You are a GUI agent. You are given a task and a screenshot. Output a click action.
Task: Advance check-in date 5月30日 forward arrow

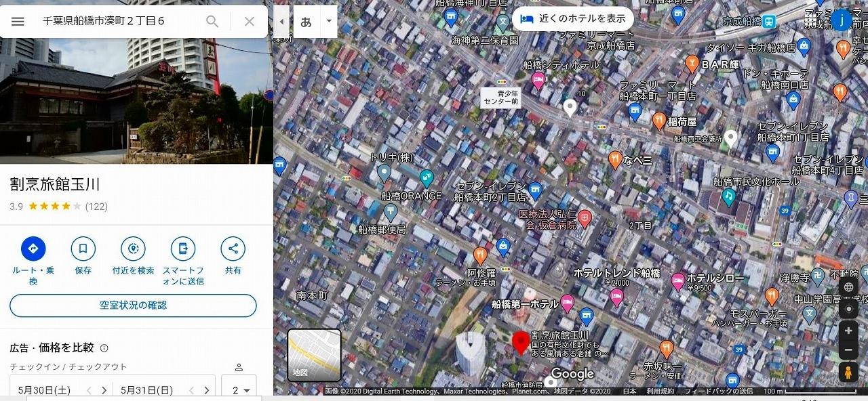point(104,390)
